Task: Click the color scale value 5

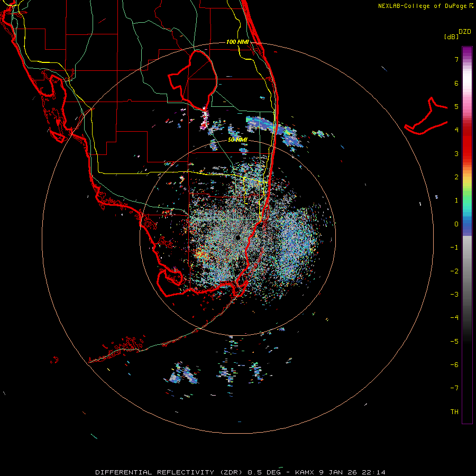Action: coord(456,106)
